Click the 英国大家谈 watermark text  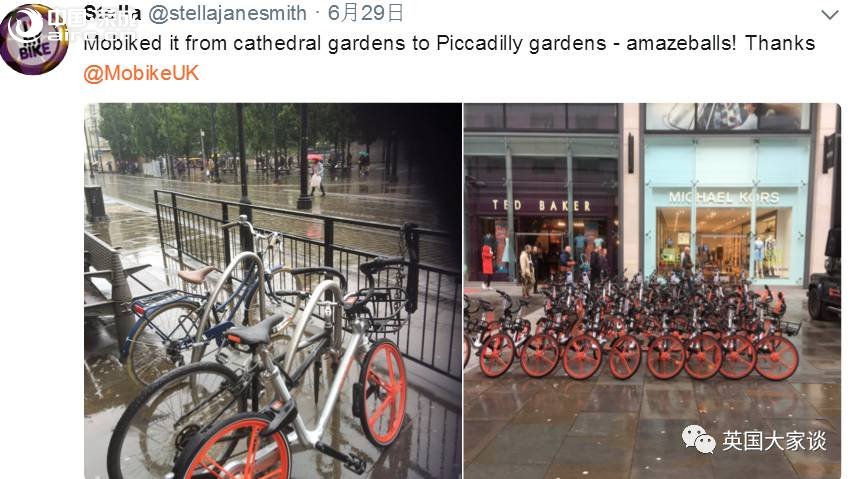point(774,441)
